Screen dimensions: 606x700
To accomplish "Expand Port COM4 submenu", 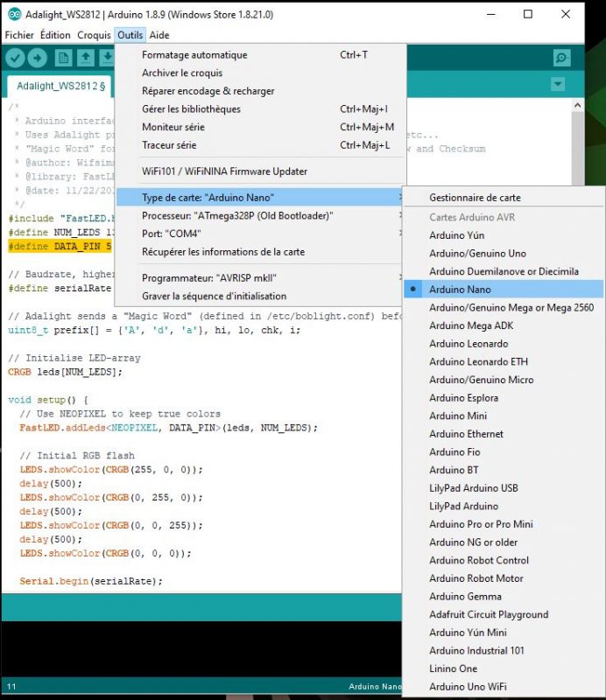I will [x=261, y=234].
